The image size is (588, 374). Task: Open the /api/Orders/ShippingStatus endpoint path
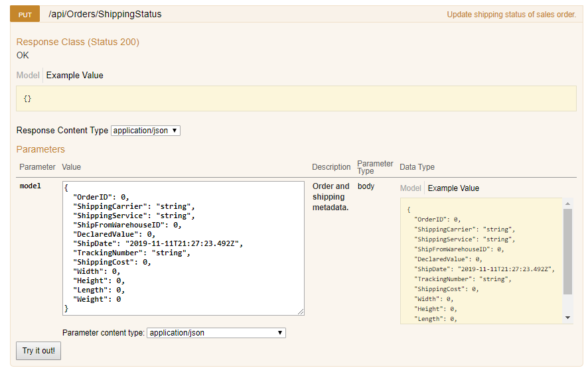pyautogui.click(x=105, y=14)
